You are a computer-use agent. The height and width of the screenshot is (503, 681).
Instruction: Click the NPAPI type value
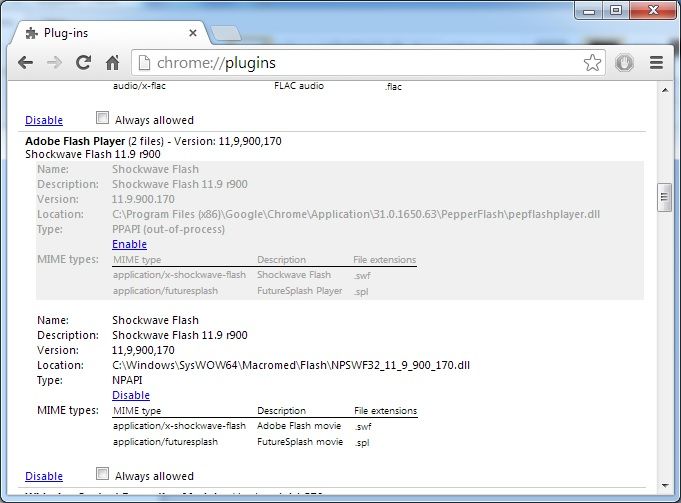point(127,380)
